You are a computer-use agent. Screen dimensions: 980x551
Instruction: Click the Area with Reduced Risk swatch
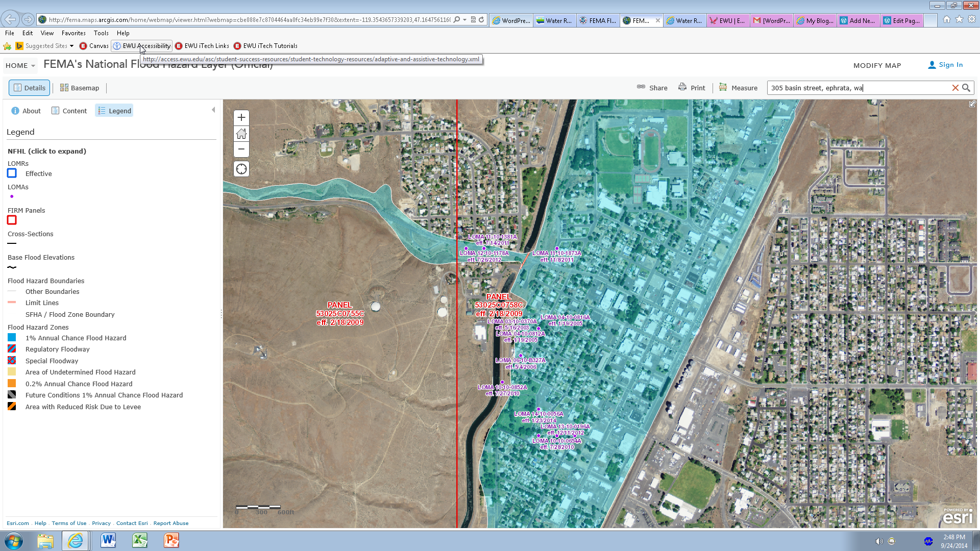tap(12, 407)
